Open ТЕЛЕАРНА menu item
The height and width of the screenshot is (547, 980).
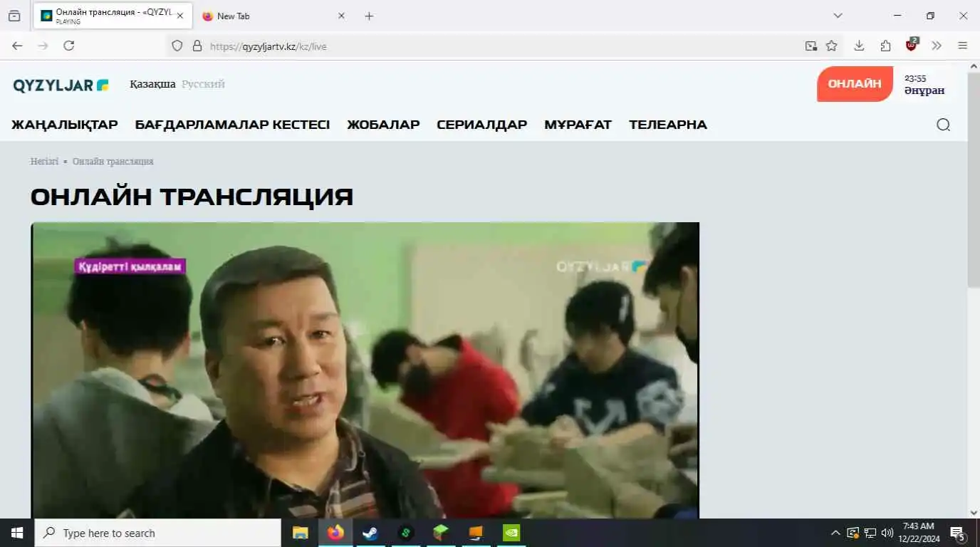[x=668, y=125]
